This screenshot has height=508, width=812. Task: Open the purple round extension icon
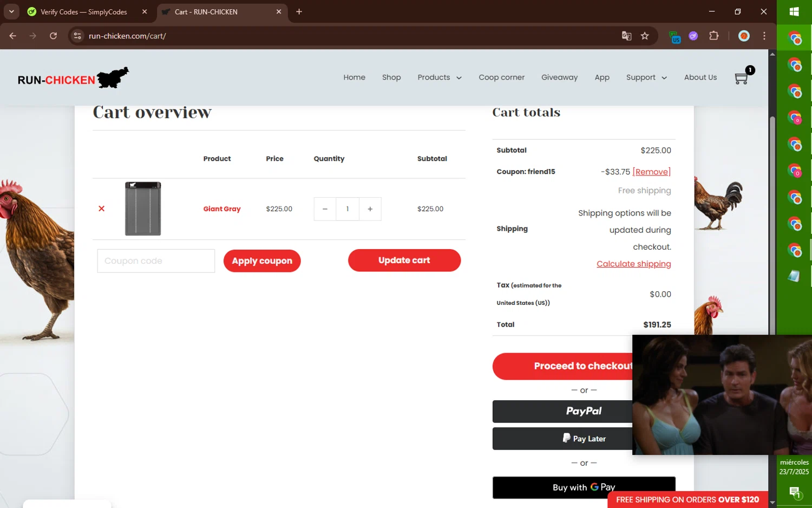tap(693, 36)
